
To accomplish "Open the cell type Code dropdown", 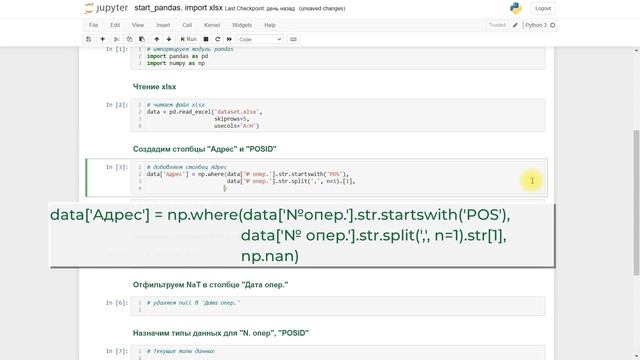I will coord(260,39).
